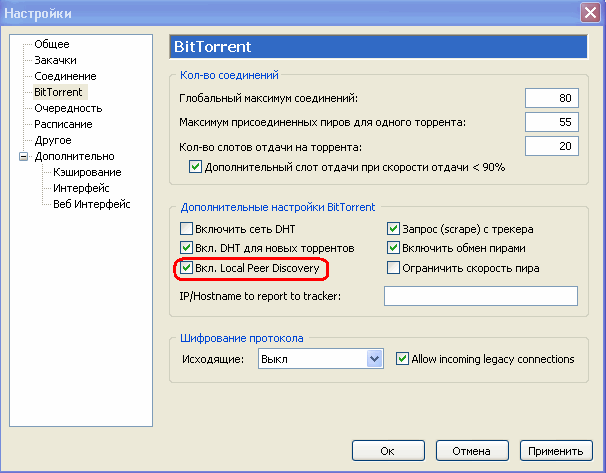Screen dimensions: 606x473
Task: Click the Ок button
Action: pos(388,451)
